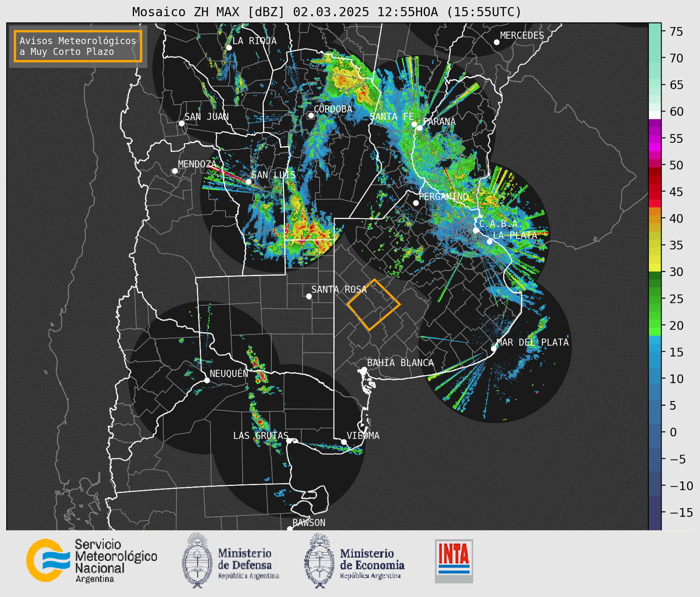Click the 'SANTA ROSA' city label

click(x=339, y=289)
